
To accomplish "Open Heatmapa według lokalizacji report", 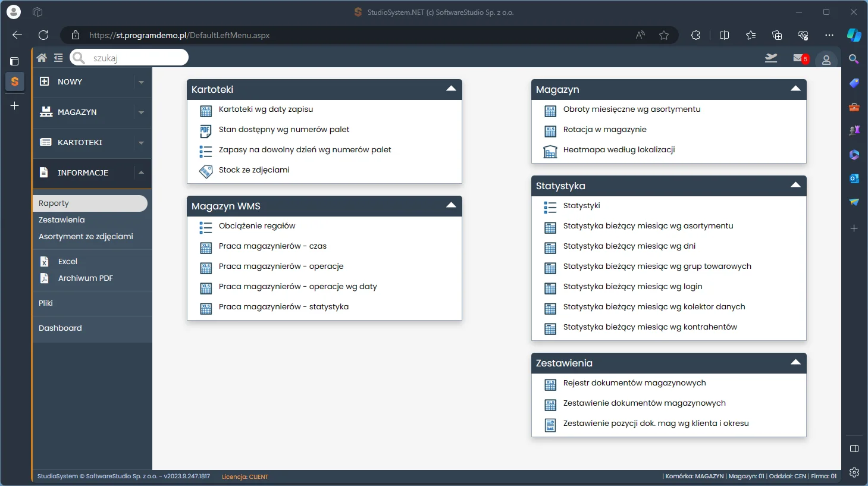I will tap(619, 150).
